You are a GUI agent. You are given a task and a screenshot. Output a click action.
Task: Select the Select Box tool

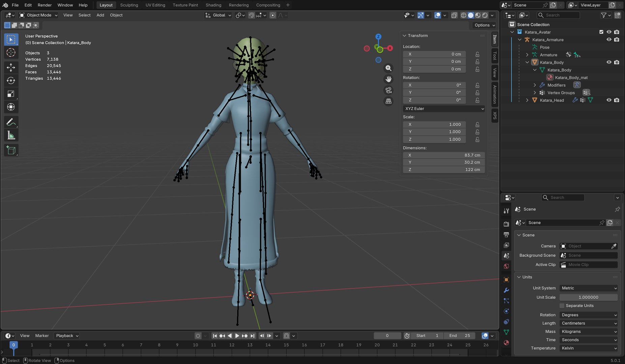coord(11,39)
